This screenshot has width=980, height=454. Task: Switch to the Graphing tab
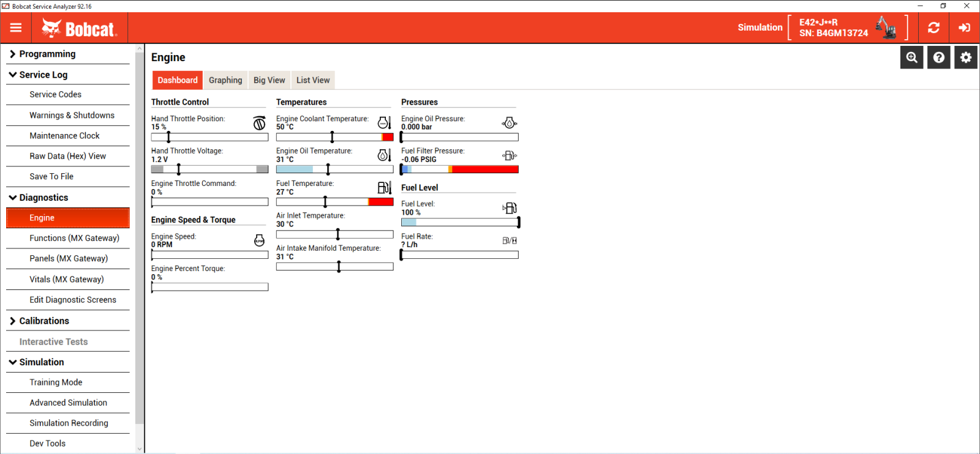pos(225,80)
